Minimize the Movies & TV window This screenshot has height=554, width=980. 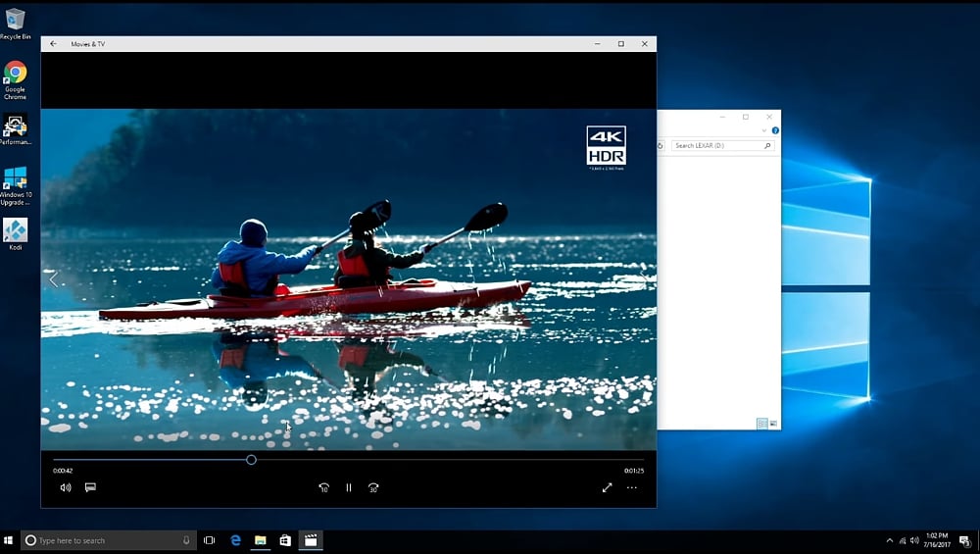[x=598, y=44]
